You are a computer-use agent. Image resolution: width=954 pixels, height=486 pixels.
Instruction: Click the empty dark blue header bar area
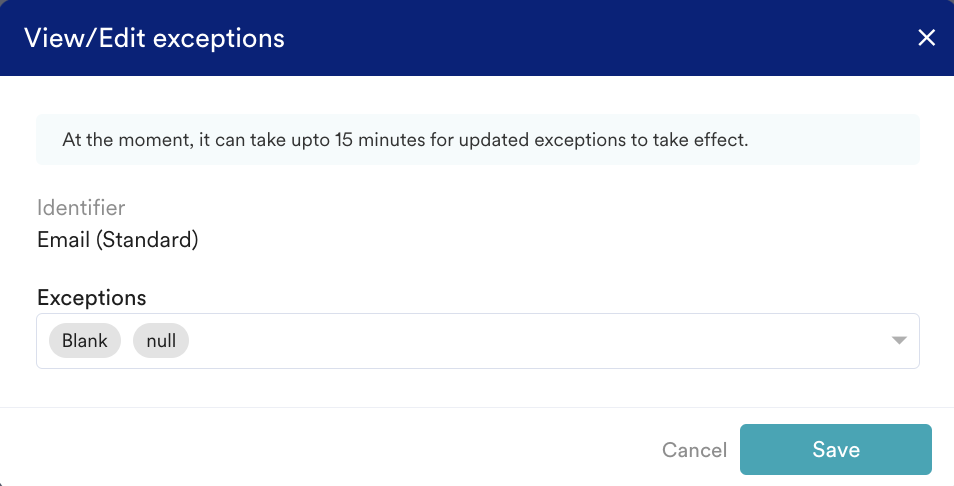click(600, 38)
